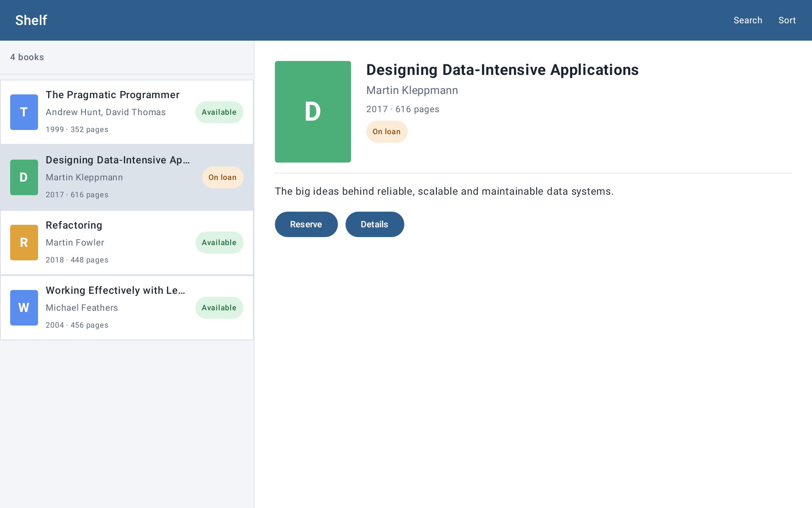This screenshot has height=508, width=812.
Task: Click the Shelf app title
Action: point(31,20)
